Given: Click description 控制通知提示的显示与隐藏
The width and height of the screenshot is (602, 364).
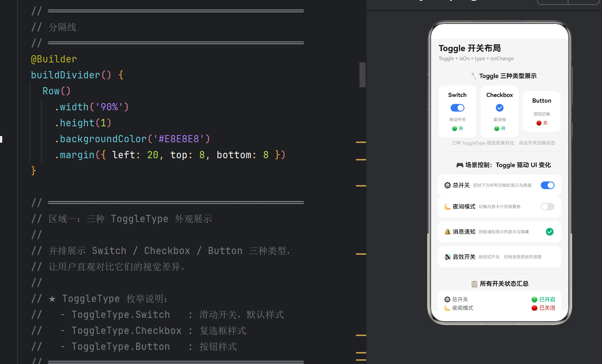Looking at the screenshot, I should 504,232.
